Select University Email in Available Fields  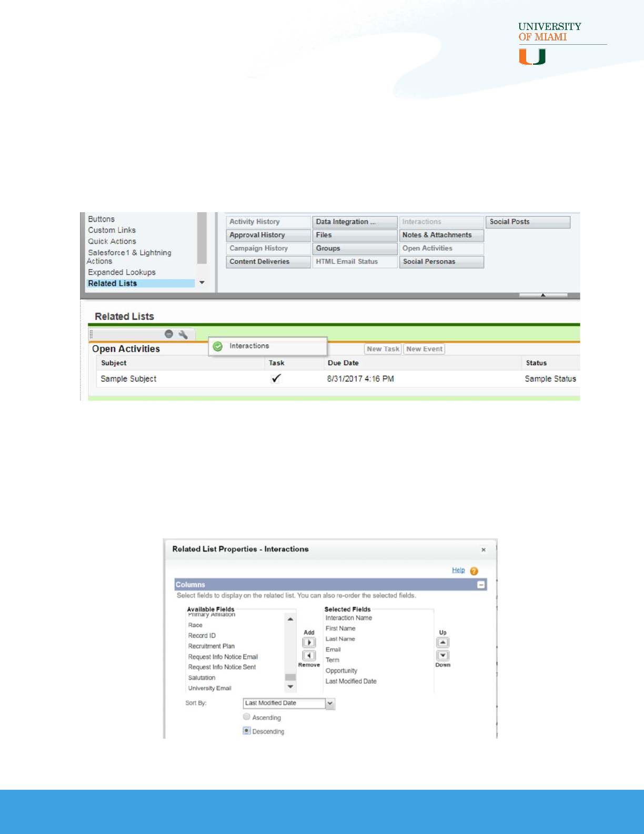pos(210,688)
